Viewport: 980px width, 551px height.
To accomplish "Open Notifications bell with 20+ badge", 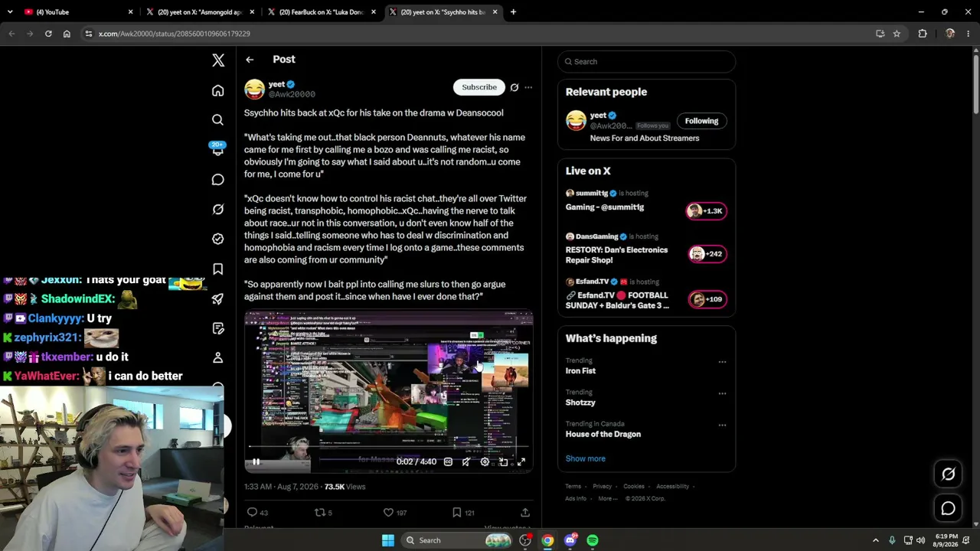I will click(218, 149).
